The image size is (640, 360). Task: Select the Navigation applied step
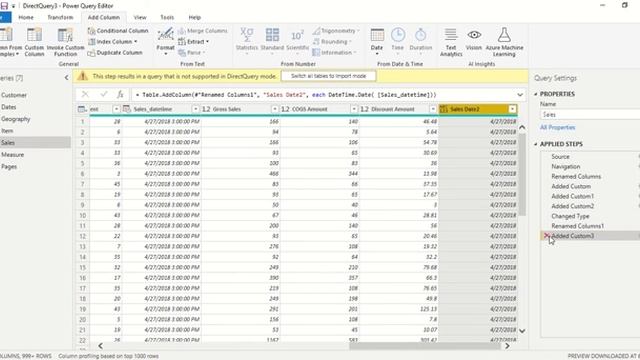coord(566,167)
